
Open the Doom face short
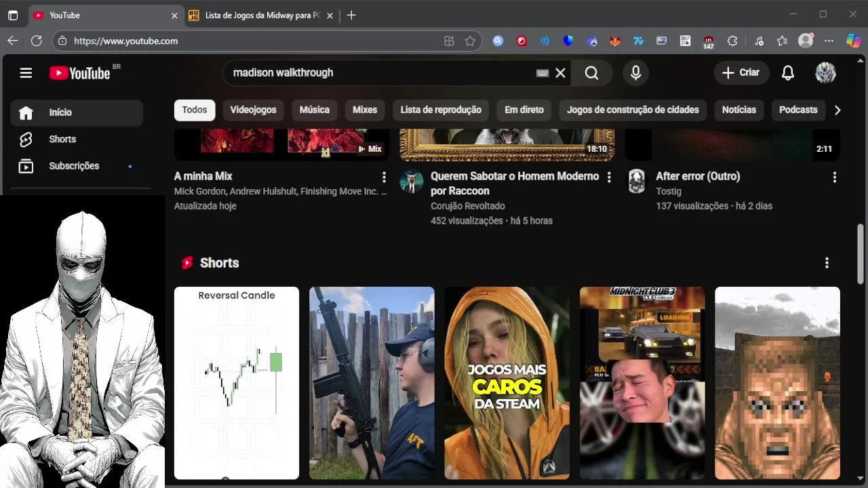(777, 383)
